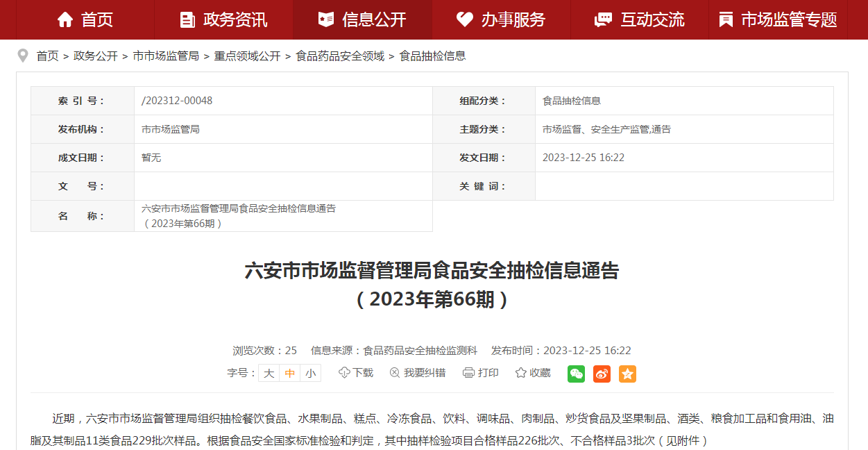
Task: Share article via Weibo icon
Action: coord(602,374)
